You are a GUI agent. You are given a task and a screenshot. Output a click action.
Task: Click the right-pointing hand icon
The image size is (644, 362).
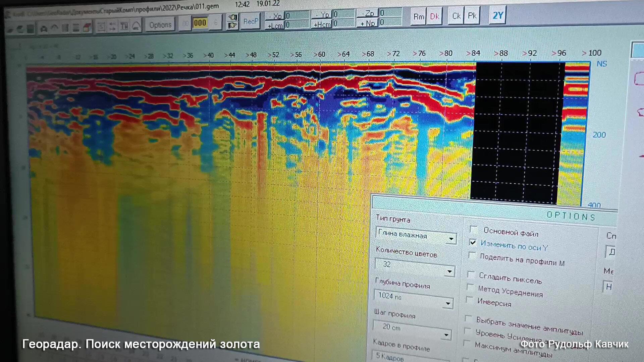(x=232, y=25)
